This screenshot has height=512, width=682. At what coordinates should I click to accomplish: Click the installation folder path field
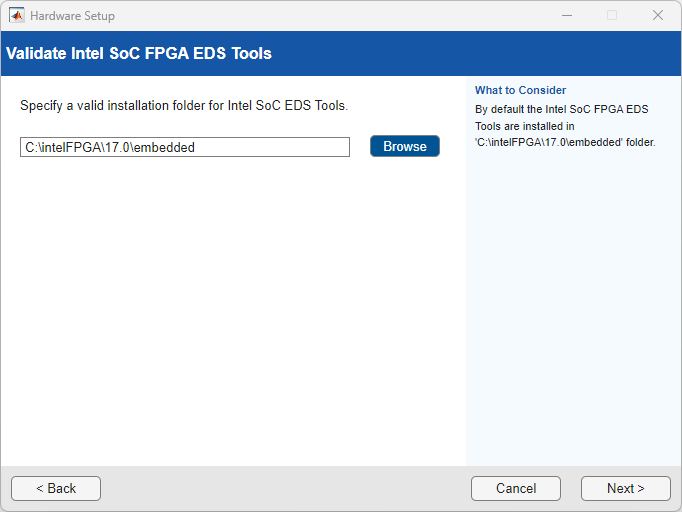185,147
